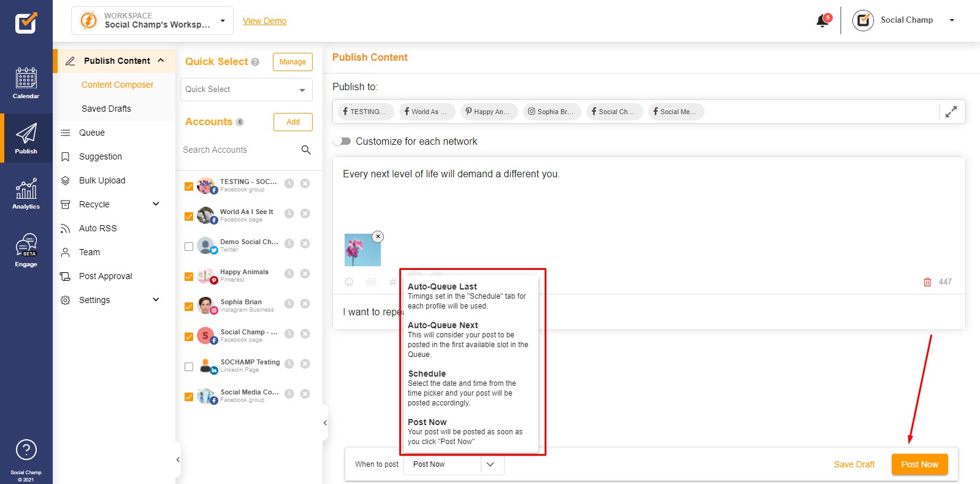Click the add media image icon
This screenshot has height=484, width=980.
tap(371, 282)
